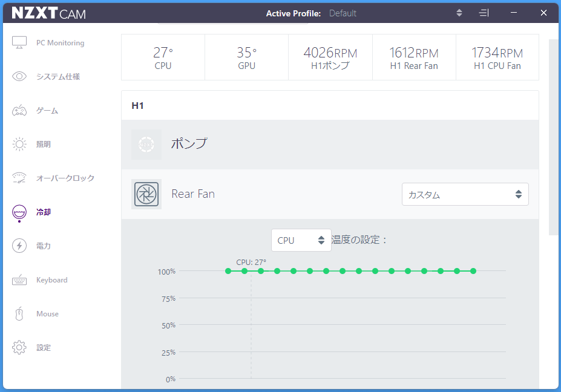This screenshot has width=561, height=392.
Task: Click the vertical scrollbar thumb
Action: click(x=553, y=137)
